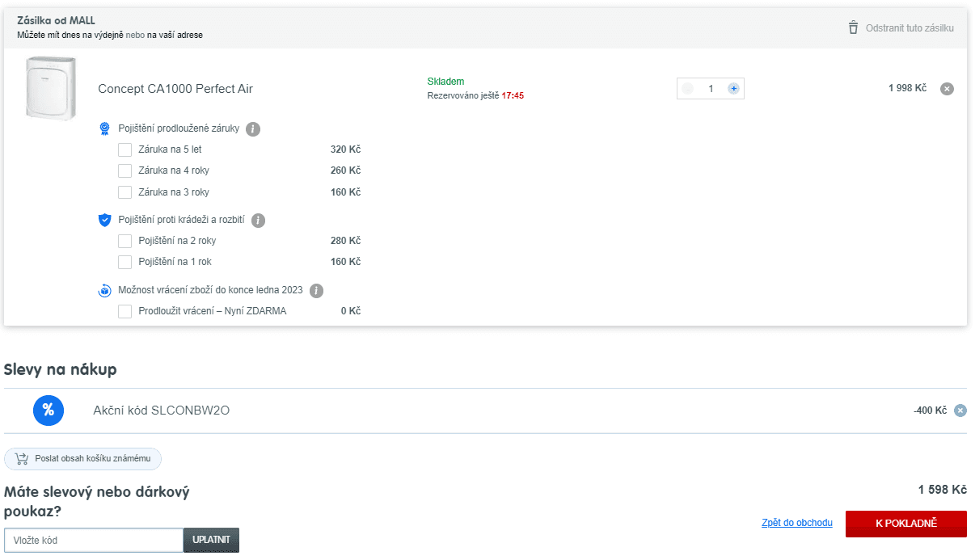
Task: Increase quantity with the plus button
Action: [733, 89]
